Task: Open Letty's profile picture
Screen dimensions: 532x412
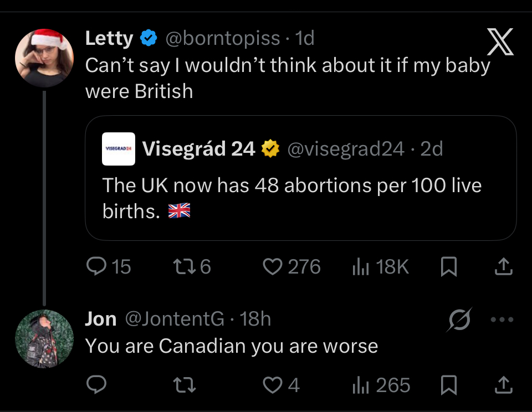Action: pyautogui.click(x=44, y=58)
